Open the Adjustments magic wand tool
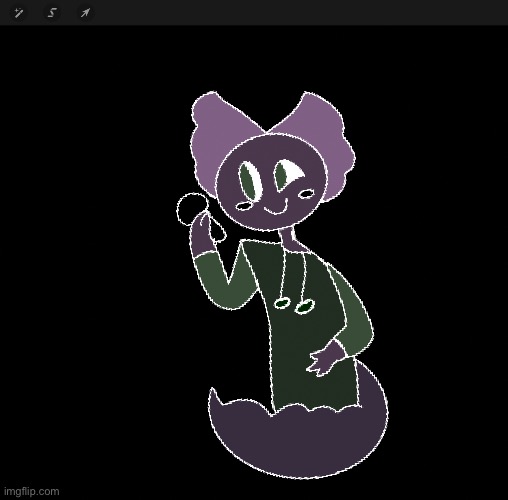The image size is (508, 500). 18,13
